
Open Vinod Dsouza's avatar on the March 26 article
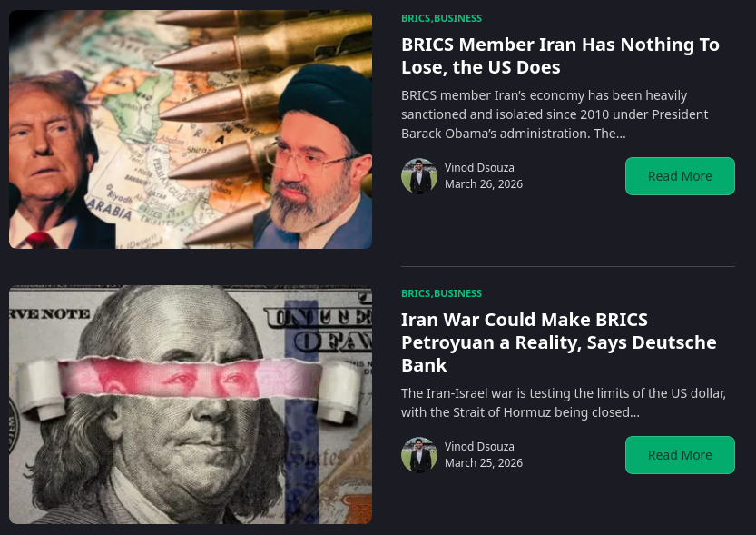point(419,176)
